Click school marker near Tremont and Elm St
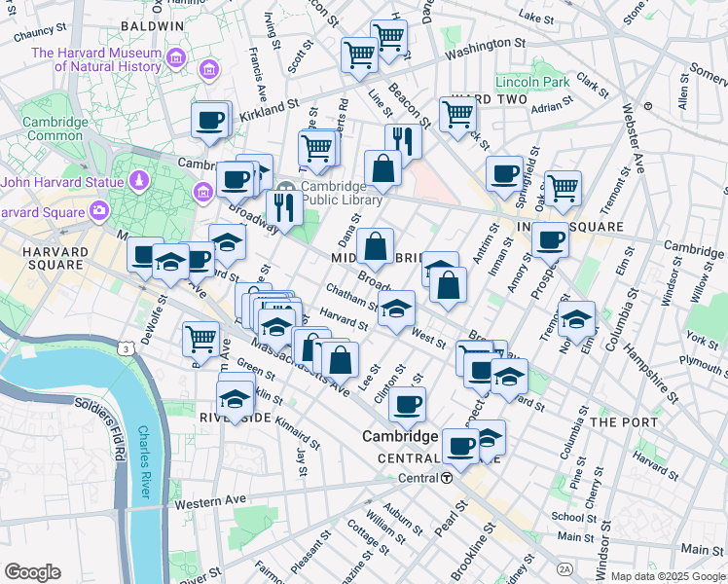728x584 pixels. point(576,323)
